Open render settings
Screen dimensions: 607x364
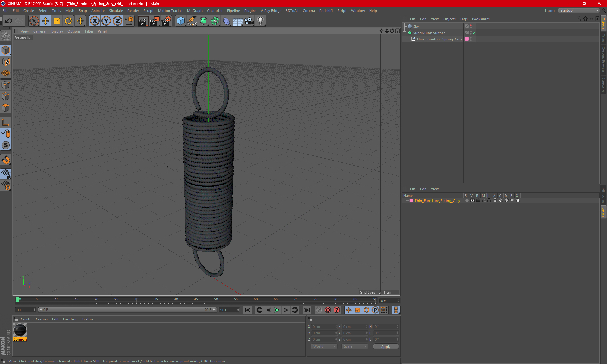coord(166,21)
